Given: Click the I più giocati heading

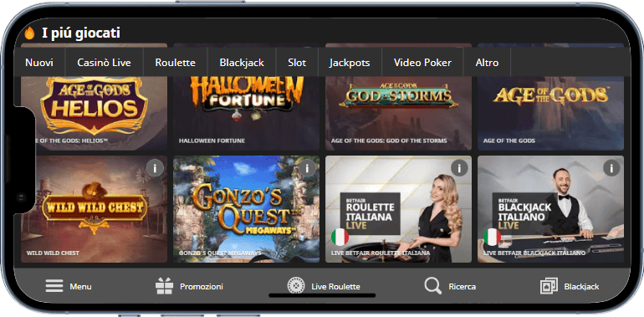Looking at the screenshot, I should point(81,33).
